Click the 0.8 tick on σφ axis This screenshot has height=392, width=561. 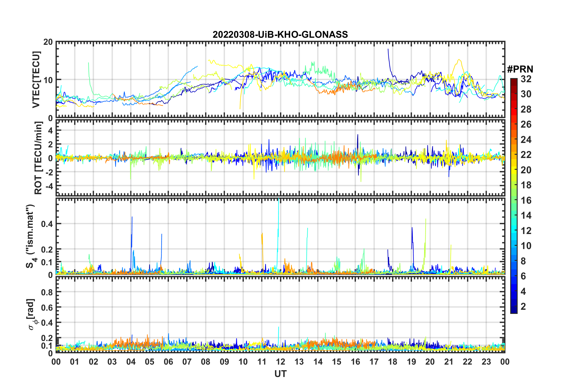click(x=47, y=292)
